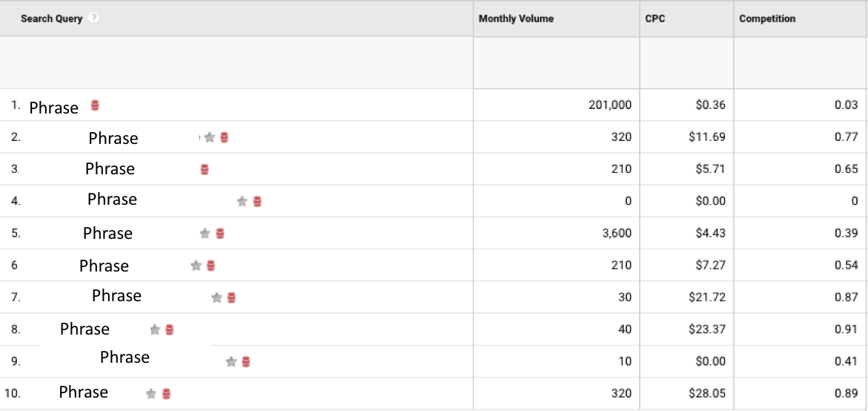The width and height of the screenshot is (868, 411).
Task: Click the filter field under CPC
Action: [686, 63]
